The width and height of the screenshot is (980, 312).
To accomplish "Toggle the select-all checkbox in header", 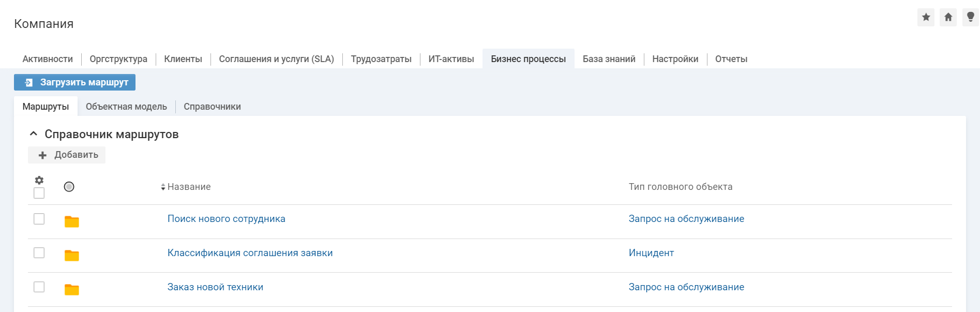I will (39, 193).
